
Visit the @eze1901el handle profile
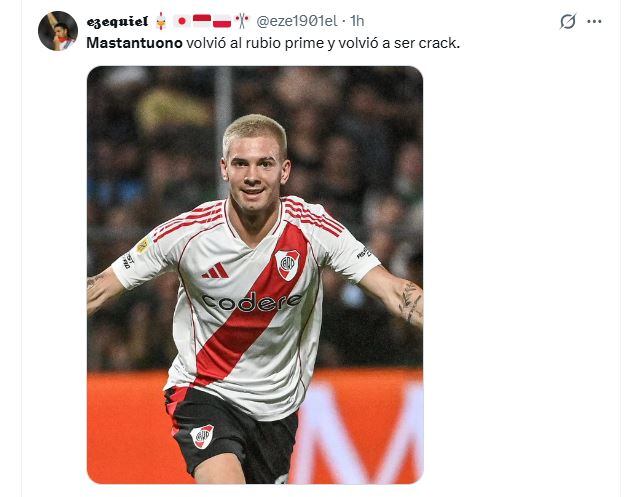point(297,21)
